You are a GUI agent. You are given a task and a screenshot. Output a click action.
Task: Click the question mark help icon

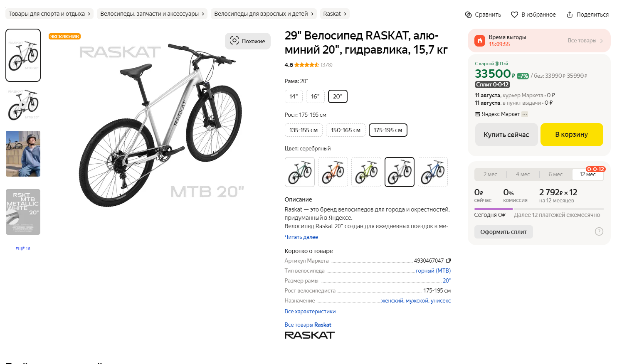point(599,231)
